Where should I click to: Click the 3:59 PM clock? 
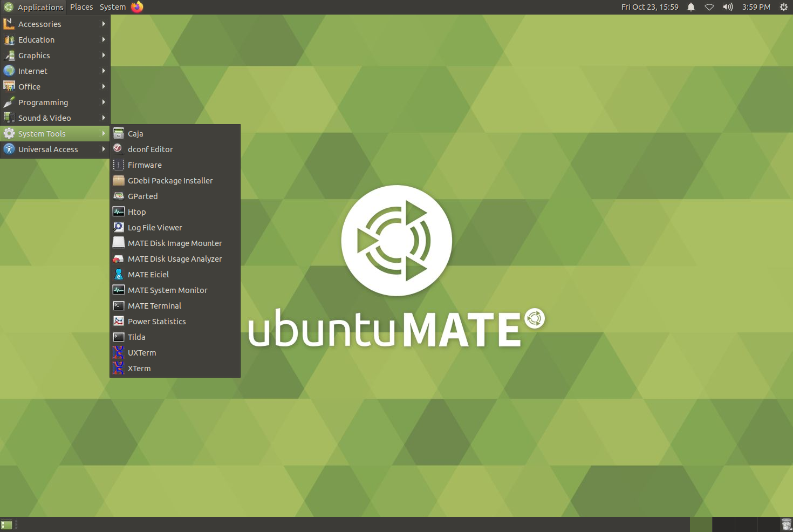tap(756, 7)
